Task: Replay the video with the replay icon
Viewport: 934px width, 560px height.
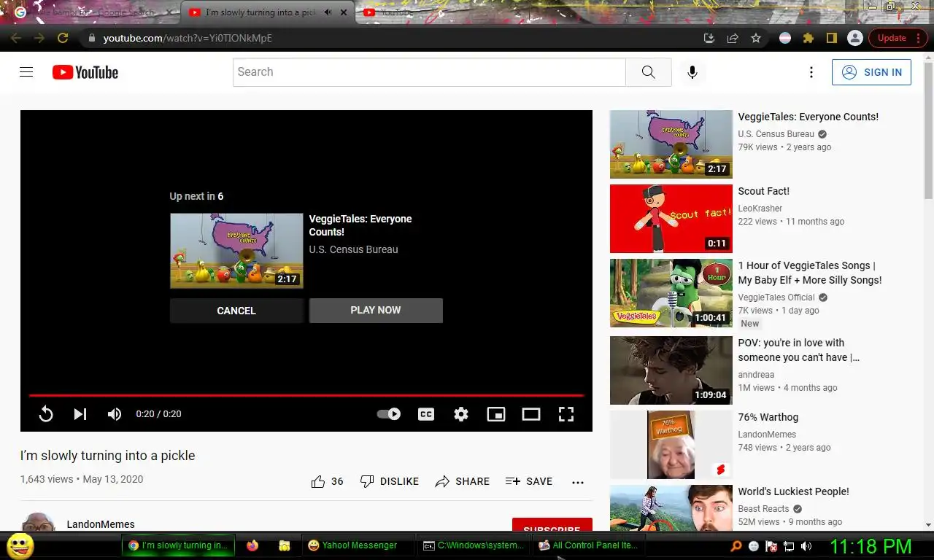Action: coord(46,414)
